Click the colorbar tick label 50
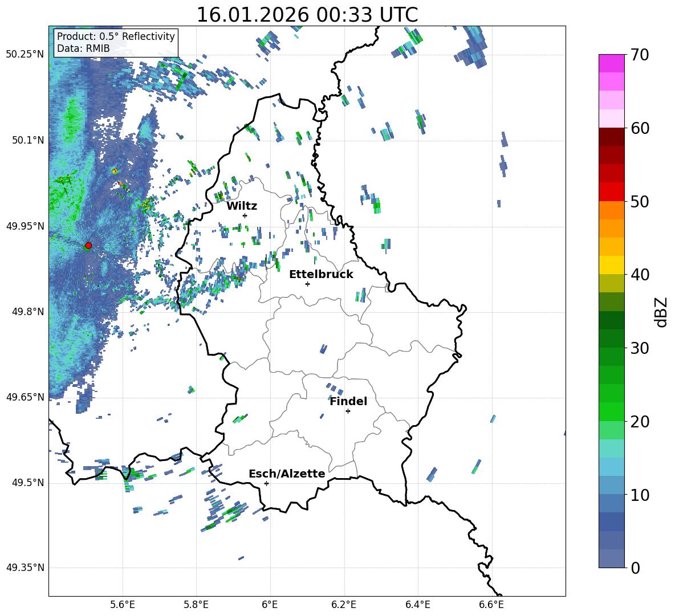Viewport: 675px width, 616px height. pos(639,202)
